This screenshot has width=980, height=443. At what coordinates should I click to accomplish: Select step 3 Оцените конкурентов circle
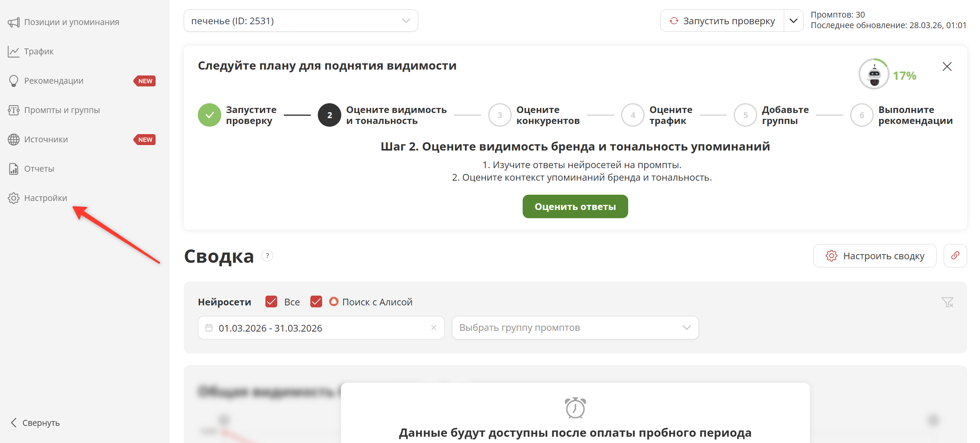[500, 115]
